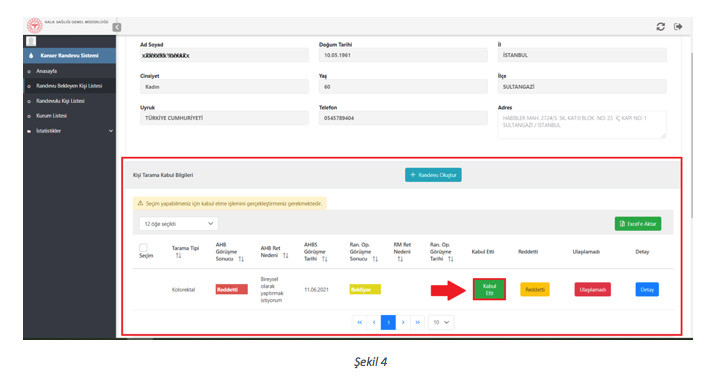Toggle the Seçim header checkbox
Image resolution: width=716 pixels, height=376 pixels.
pos(143,248)
